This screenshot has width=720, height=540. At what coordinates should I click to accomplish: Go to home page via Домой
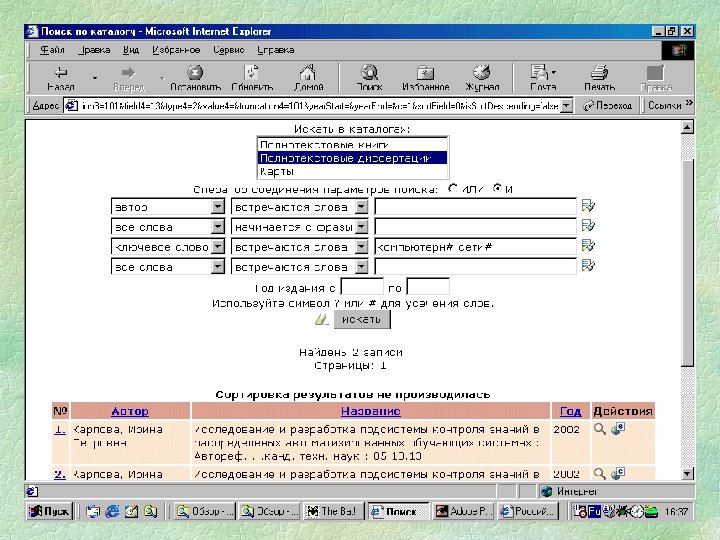coord(308,78)
